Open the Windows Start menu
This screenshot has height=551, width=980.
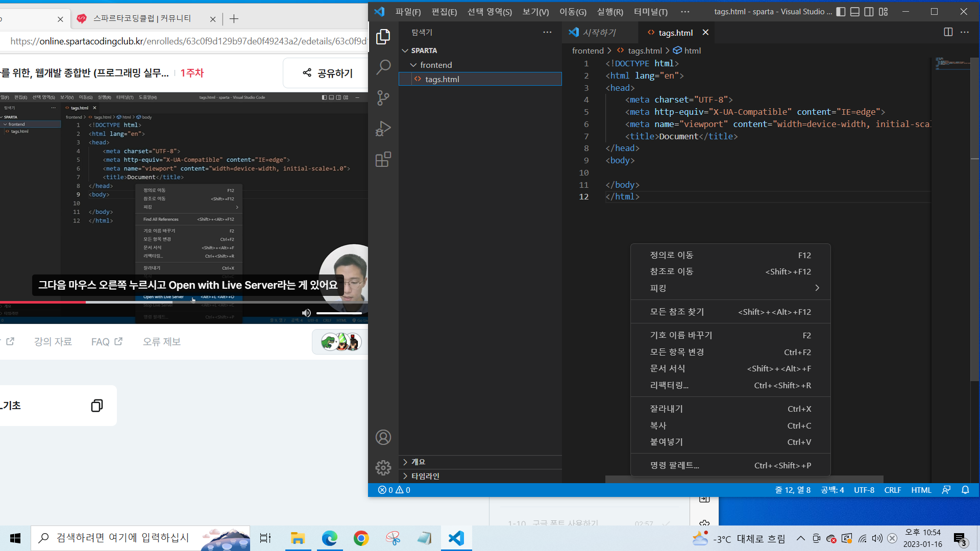pyautogui.click(x=15, y=538)
